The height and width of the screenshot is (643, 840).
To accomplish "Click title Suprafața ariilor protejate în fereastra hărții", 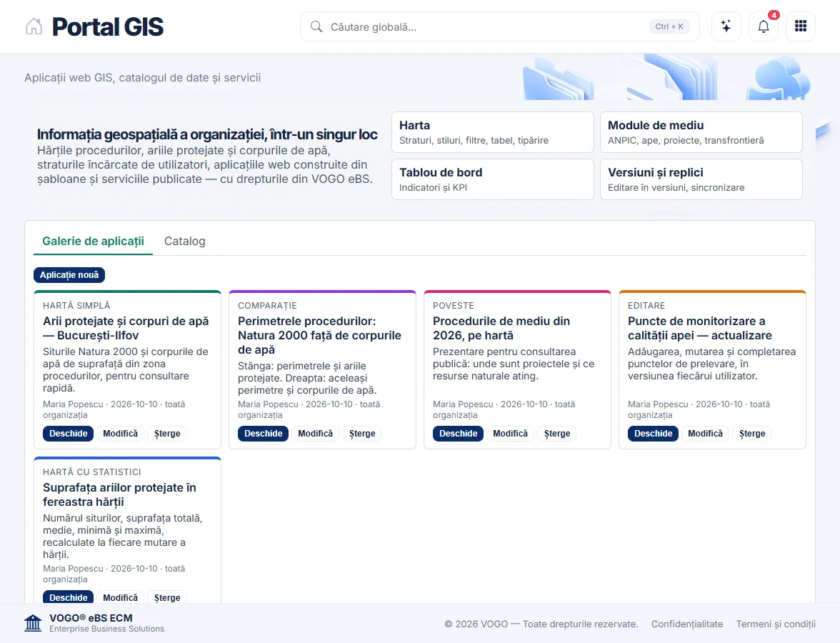I will [x=119, y=494].
